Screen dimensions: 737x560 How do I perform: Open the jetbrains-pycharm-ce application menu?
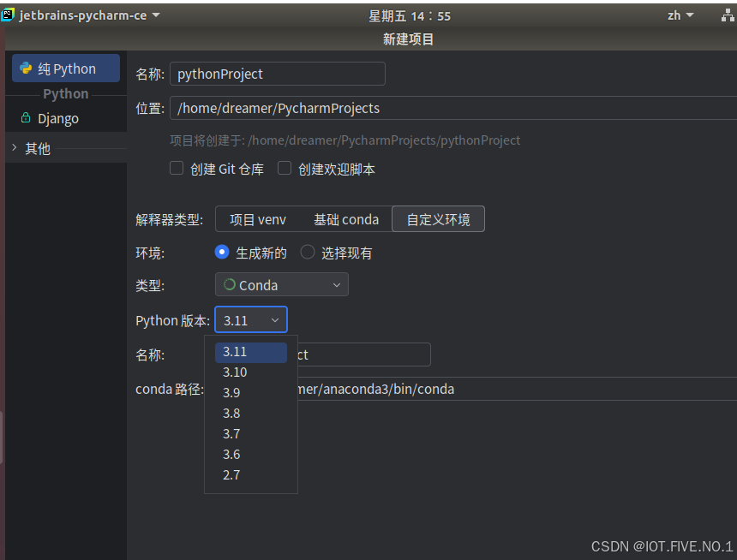coord(89,15)
